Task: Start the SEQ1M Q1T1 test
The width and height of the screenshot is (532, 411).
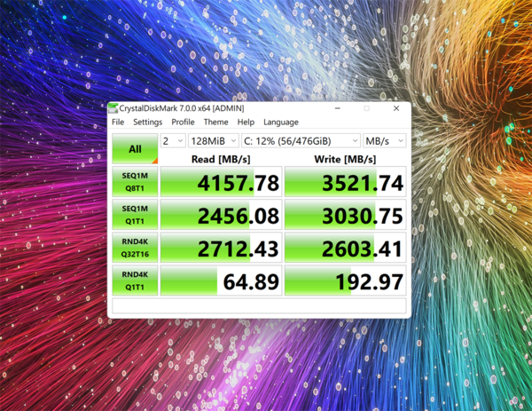Action: pyautogui.click(x=135, y=215)
